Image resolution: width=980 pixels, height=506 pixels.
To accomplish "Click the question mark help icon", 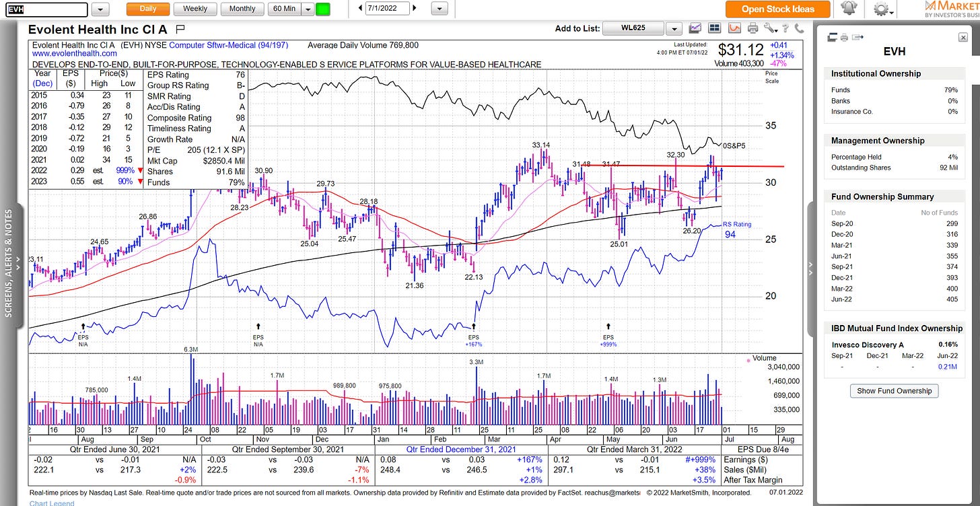I will [x=785, y=28].
